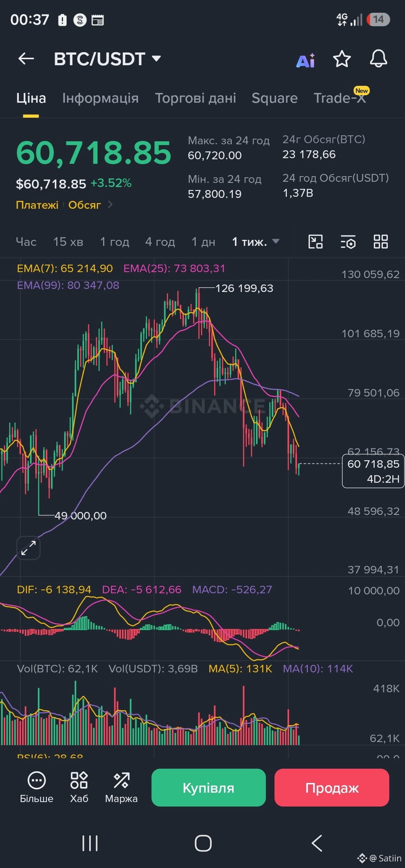The image size is (405, 868).
Task: Open the AI assistant icon
Action: point(306,60)
